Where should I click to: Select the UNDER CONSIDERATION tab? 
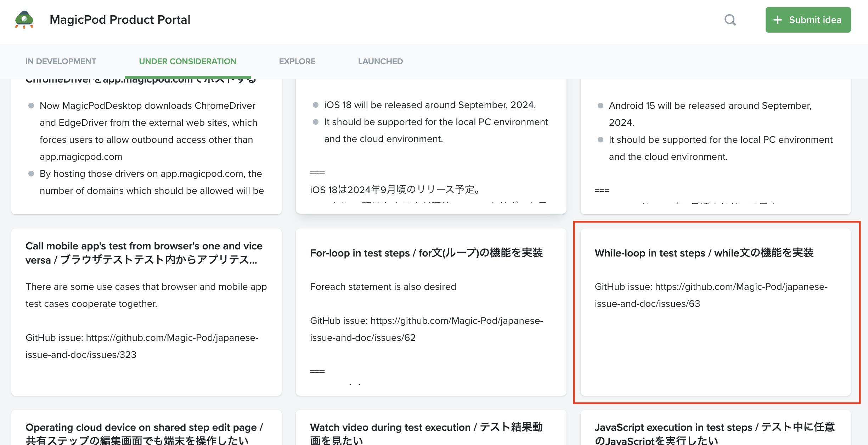187,61
